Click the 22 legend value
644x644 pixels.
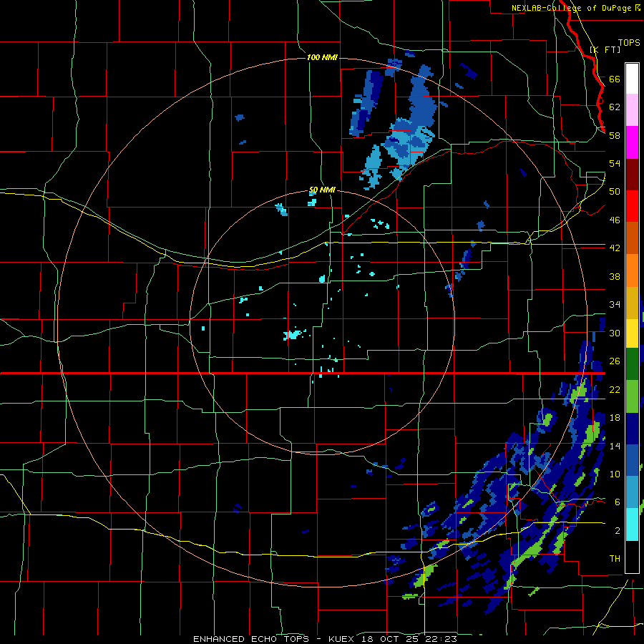click(615, 389)
